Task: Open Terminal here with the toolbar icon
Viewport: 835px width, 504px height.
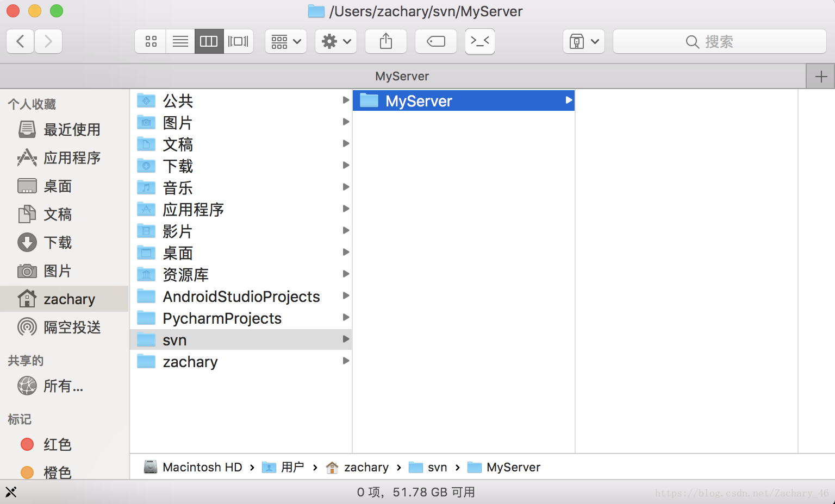Action: pyautogui.click(x=480, y=41)
